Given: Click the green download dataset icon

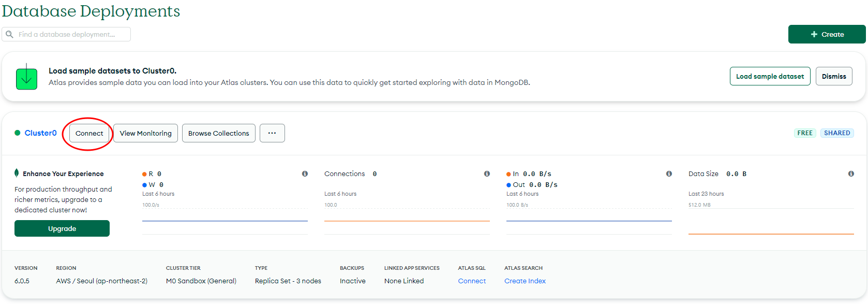Looking at the screenshot, I should tap(26, 77).
